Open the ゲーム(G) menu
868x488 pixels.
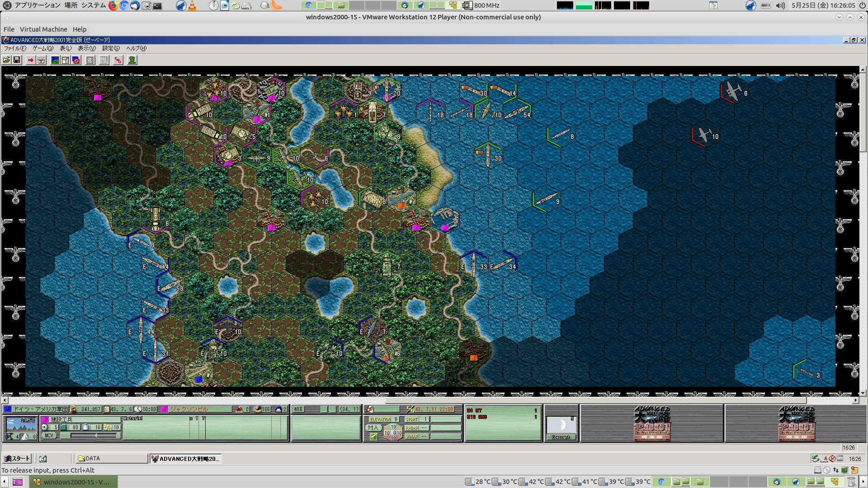click(43, 48)
